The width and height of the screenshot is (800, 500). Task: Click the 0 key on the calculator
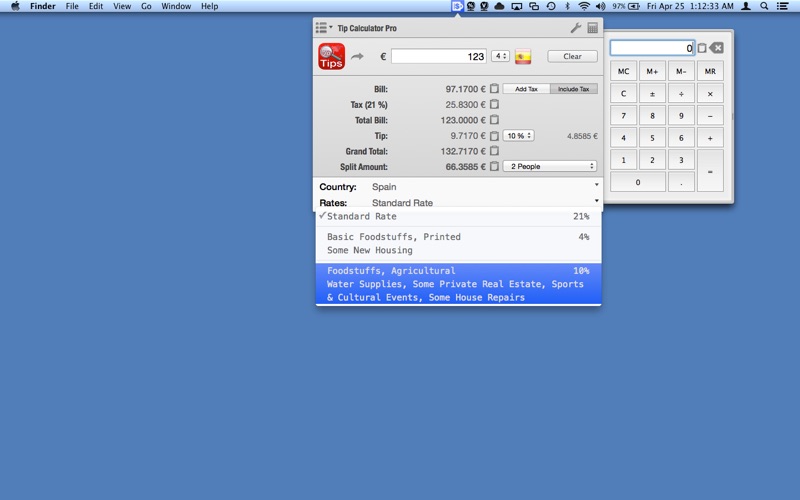638,182
